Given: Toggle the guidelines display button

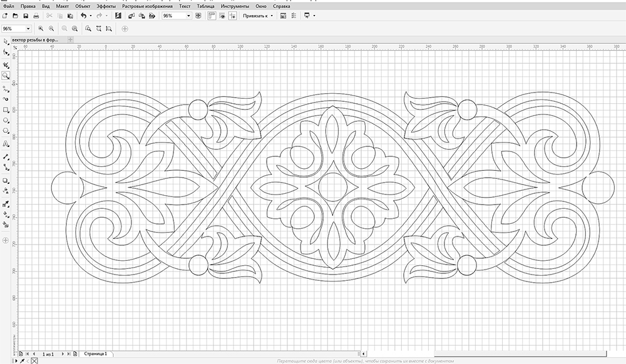Looking at the screenshot, I should click(x=232, y=15).
